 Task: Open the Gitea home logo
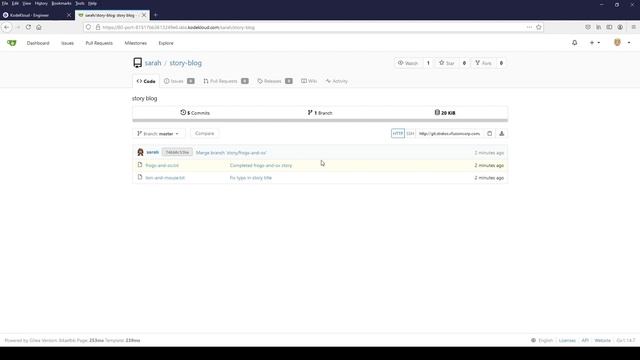(x=11, y=43)
